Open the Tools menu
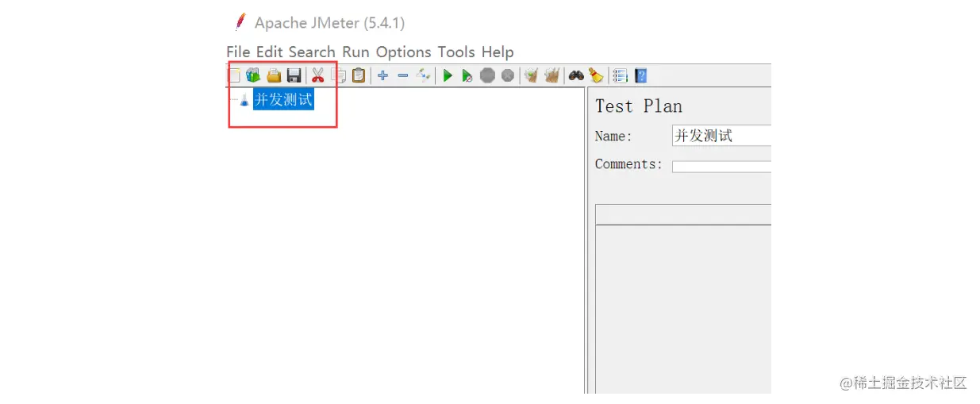The height and width of the screenshot is (404, 980). [456, 52]
